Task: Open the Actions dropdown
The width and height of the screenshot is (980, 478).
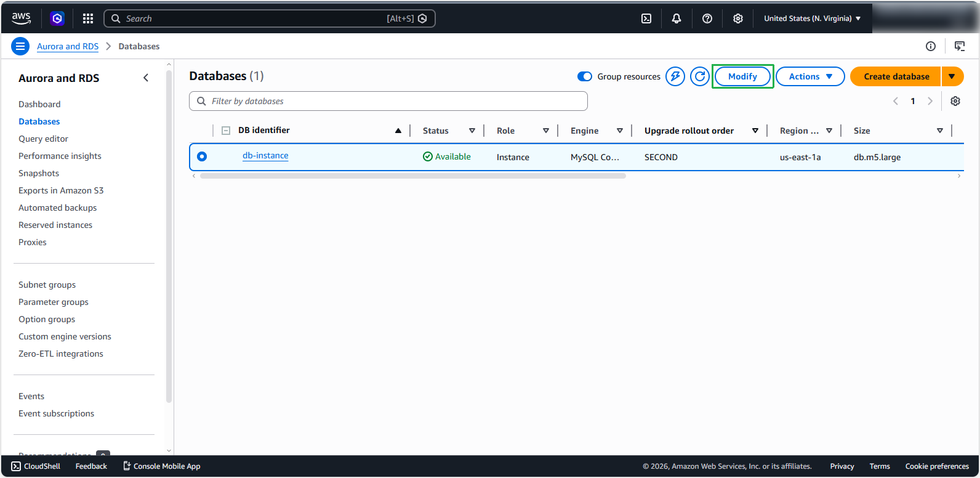Action: (x=810, y=76)
